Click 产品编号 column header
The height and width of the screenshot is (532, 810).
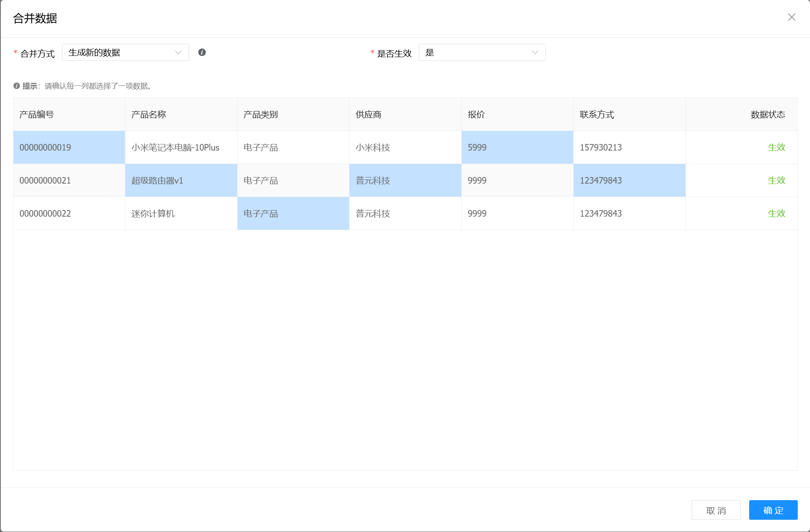[37, 115]
